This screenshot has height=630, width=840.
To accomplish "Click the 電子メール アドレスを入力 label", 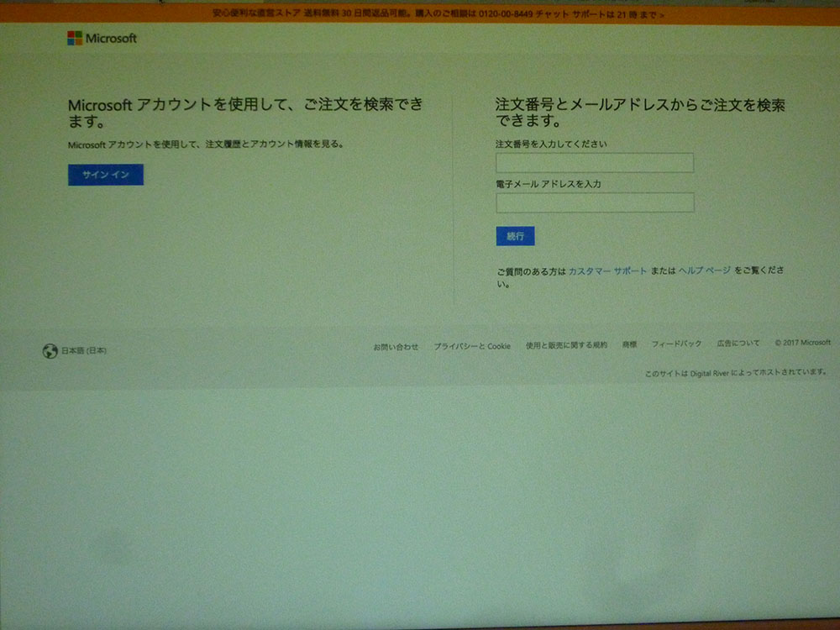I will pos(548,184).
